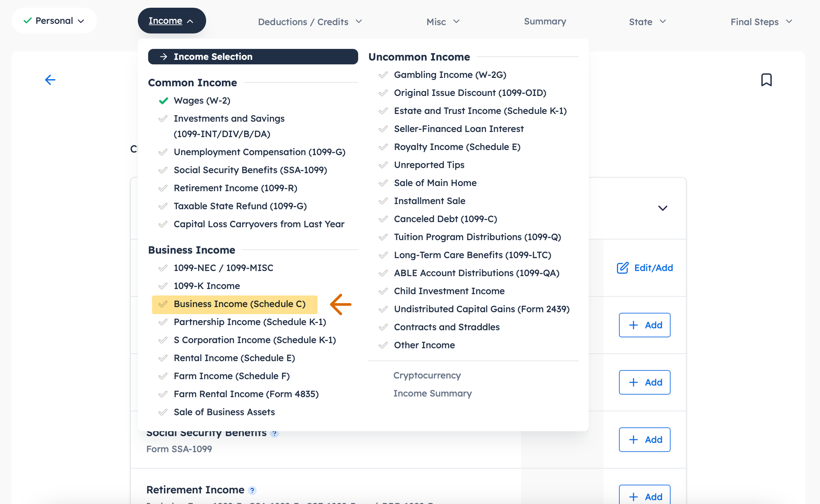Click the green check beside Wages (W-2)
The image size is (820, 504).
click(x=163, y=101)
